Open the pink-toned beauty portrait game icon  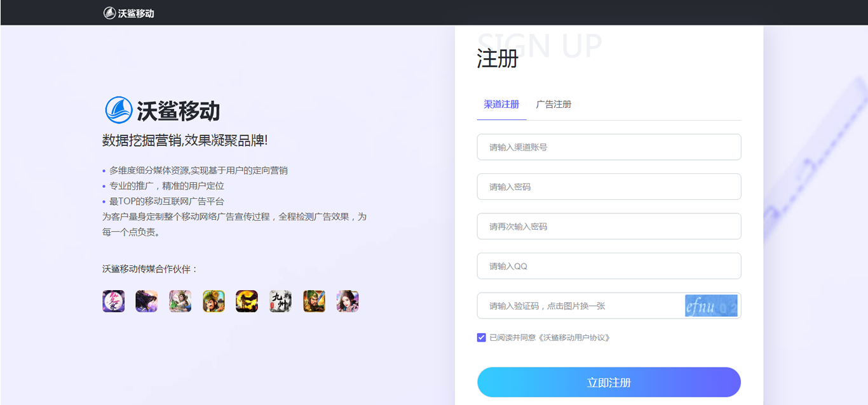pos(348,301)
